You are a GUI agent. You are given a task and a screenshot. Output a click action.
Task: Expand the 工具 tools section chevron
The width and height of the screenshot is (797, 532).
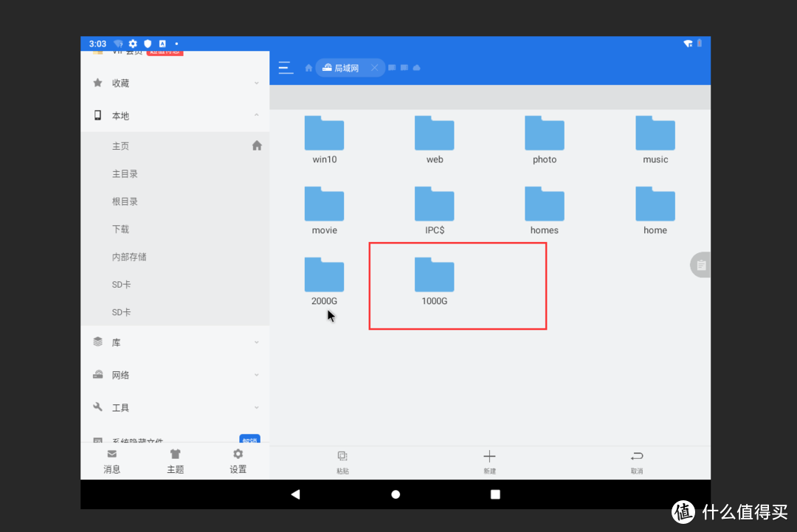coord(257,407)
